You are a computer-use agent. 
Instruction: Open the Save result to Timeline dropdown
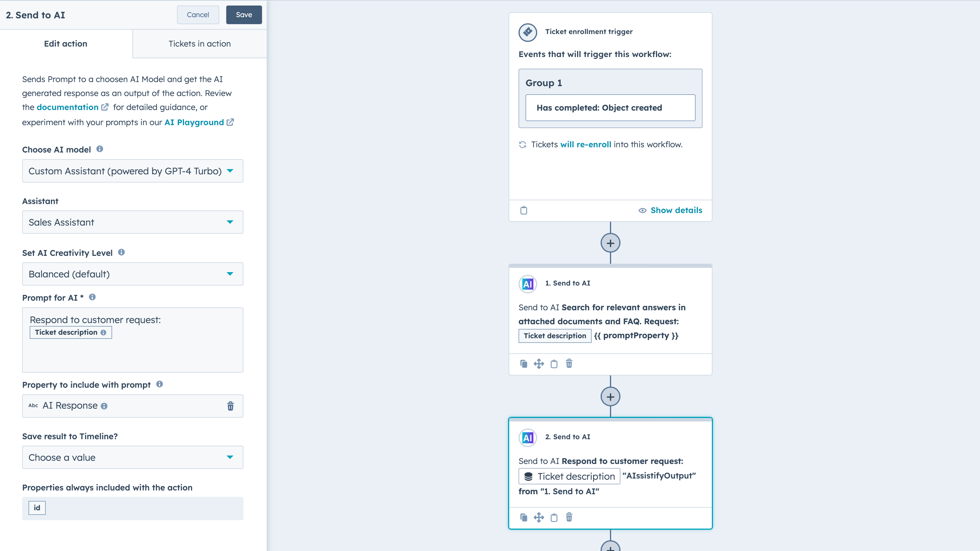click(x=132, y=457)
